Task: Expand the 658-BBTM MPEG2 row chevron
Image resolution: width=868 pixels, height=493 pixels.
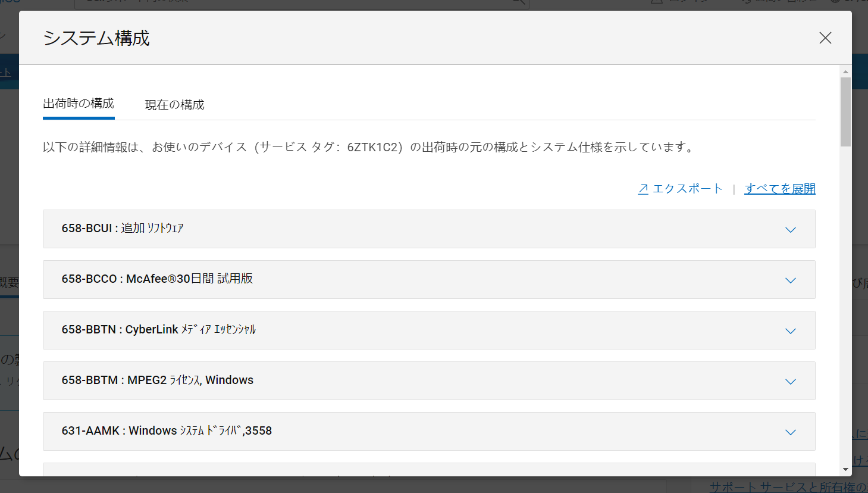Action: click(x=791, y=382)
